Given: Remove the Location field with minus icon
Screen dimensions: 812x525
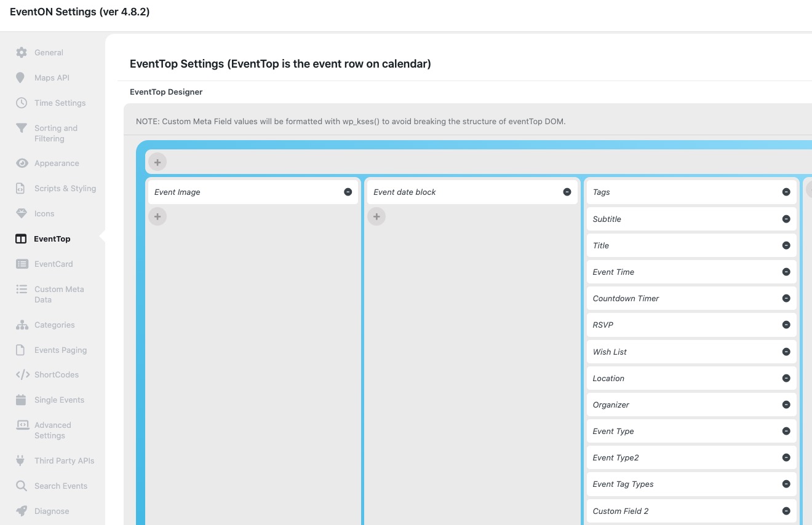Looking at the screenshot, I should 786,378.
